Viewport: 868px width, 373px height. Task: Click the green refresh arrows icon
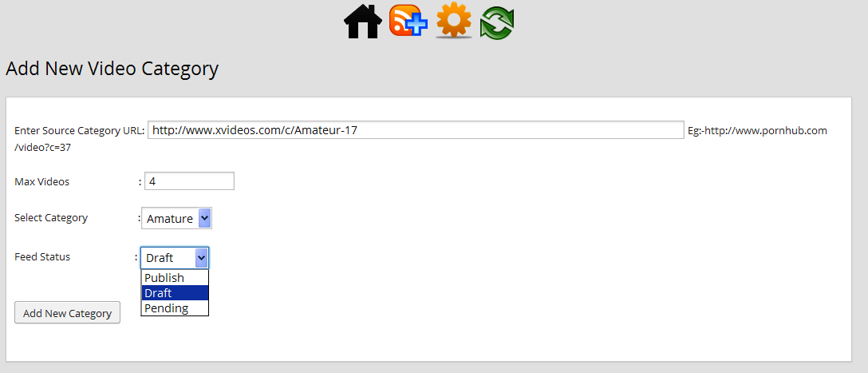click(497, 22)
